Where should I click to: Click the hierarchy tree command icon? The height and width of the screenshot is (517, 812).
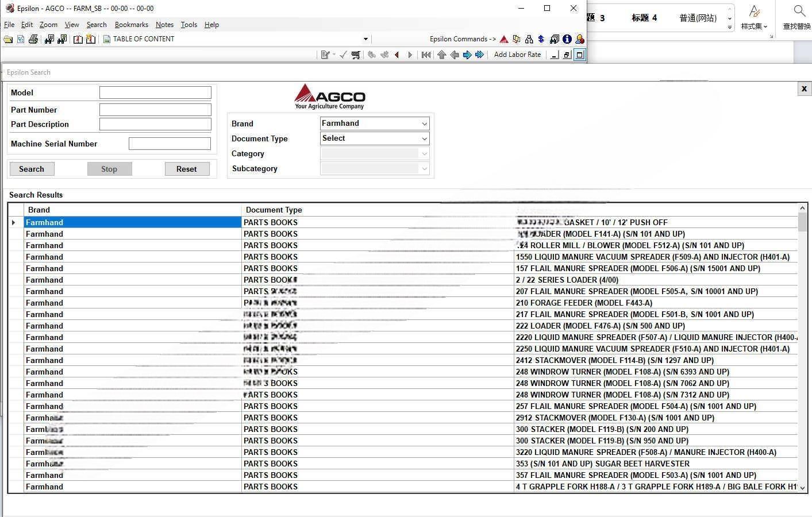[x=529, y=39]
